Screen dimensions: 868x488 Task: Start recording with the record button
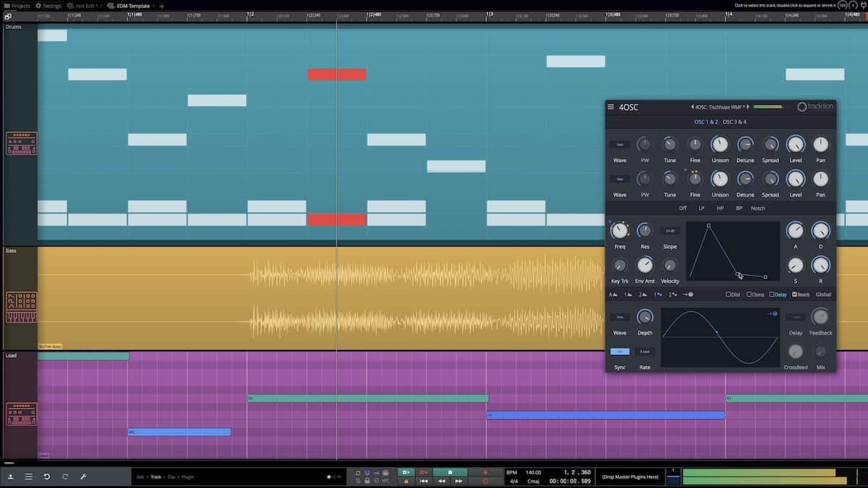485,472
